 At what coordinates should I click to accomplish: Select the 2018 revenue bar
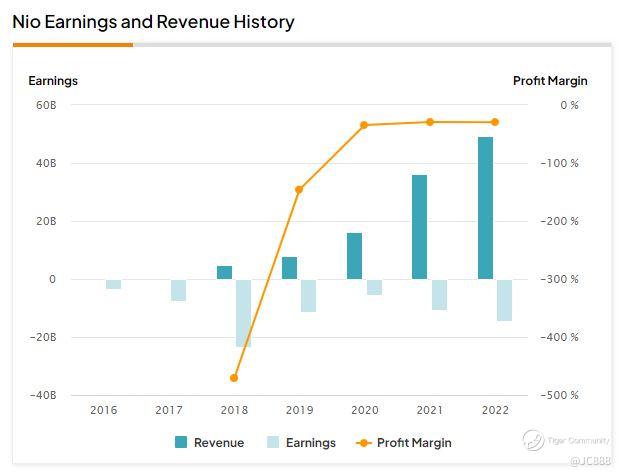pyautogui.click(x=225, y=273)
